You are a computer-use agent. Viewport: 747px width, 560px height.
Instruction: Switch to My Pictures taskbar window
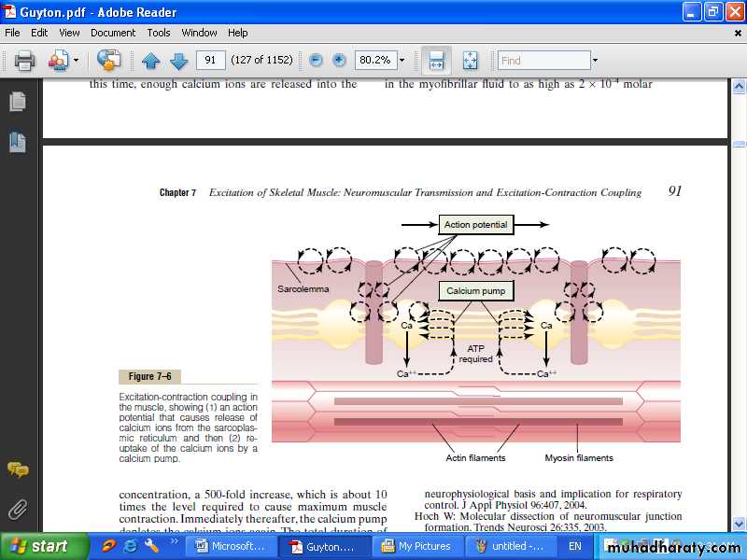417,546
